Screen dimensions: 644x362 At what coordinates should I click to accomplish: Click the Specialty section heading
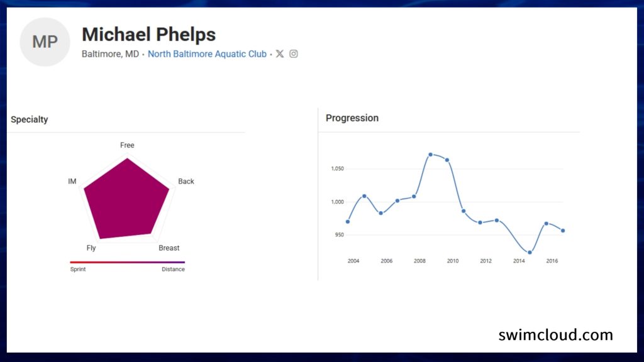[29, 119]
